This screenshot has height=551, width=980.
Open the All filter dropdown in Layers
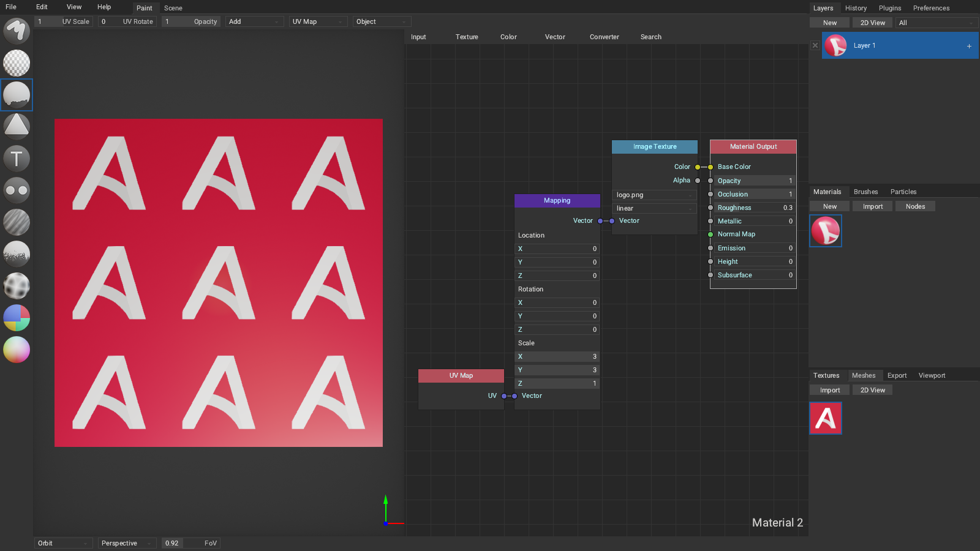937,23
